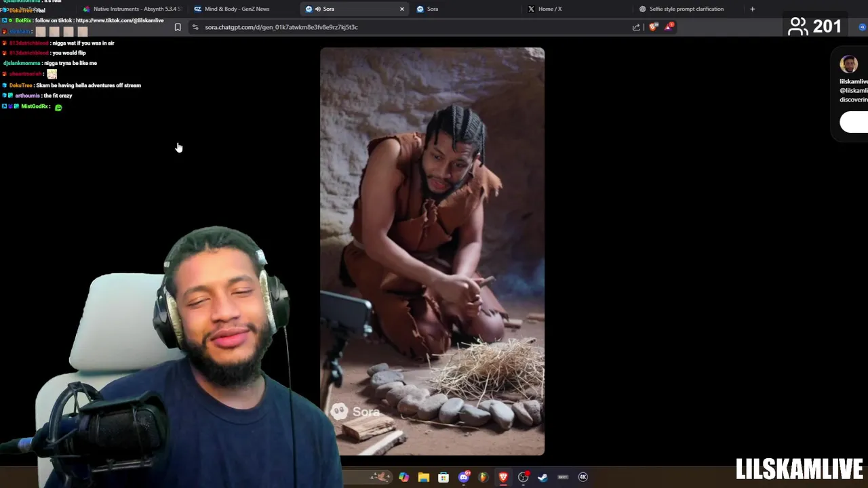Open Microsoft Store from the taskbar
Screen dimensions: 868x488
click(443, 477)
